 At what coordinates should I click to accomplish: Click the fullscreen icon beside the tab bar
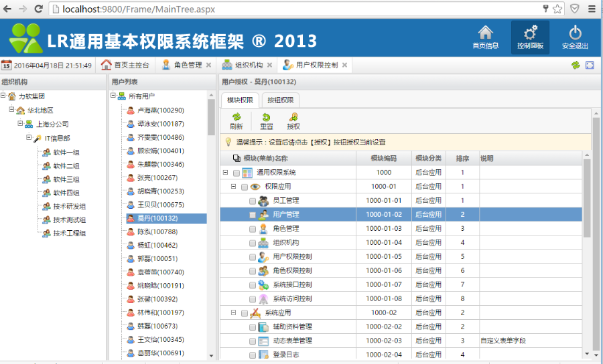[x=590, y=66]
